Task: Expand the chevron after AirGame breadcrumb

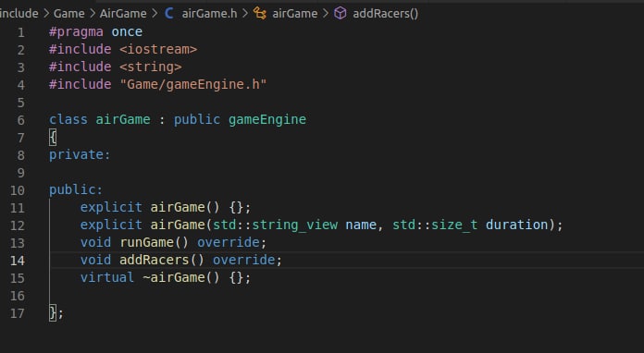Action: 155,14
